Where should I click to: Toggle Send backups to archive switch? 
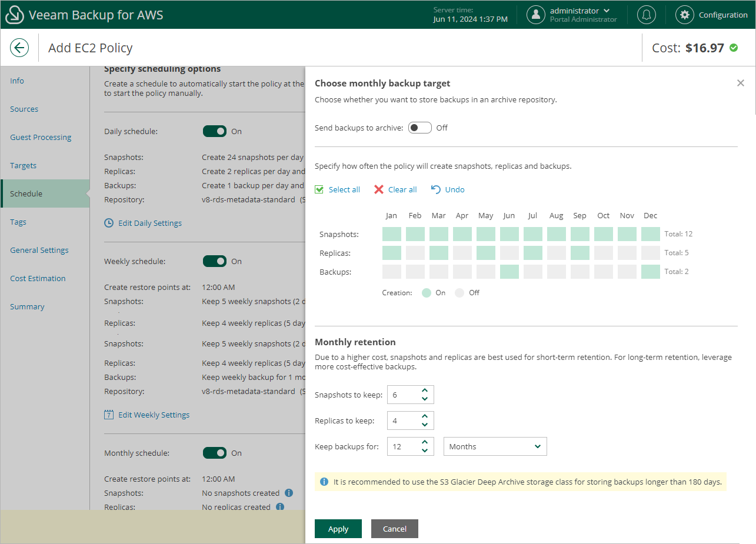pyautogui.click(x=420, y=128)
